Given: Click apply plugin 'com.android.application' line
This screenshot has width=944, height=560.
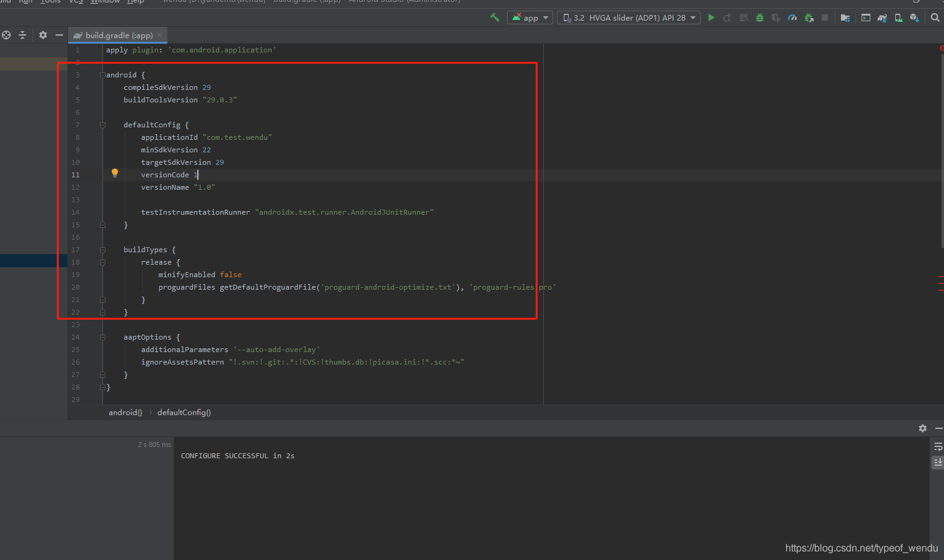Looking at the screenshot, I should [x=191, y=50].
